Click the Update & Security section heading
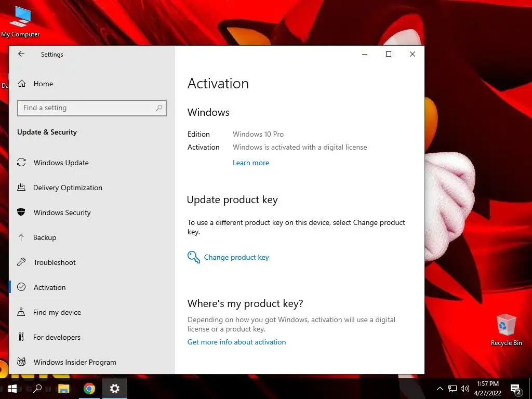Image resolution: width=532 pixels, height=399 pixels. [47, 132]
